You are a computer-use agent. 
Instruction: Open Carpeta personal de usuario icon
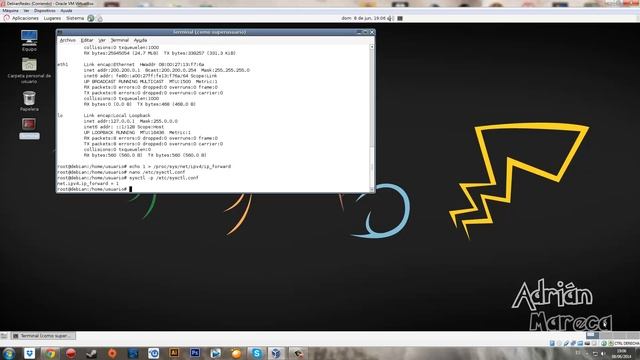pos(29,70)
